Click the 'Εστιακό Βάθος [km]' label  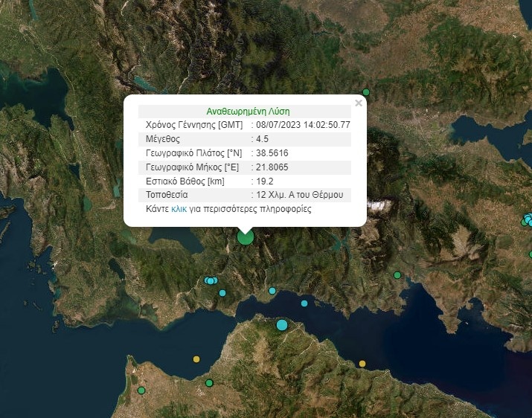(x=185, y=181)
